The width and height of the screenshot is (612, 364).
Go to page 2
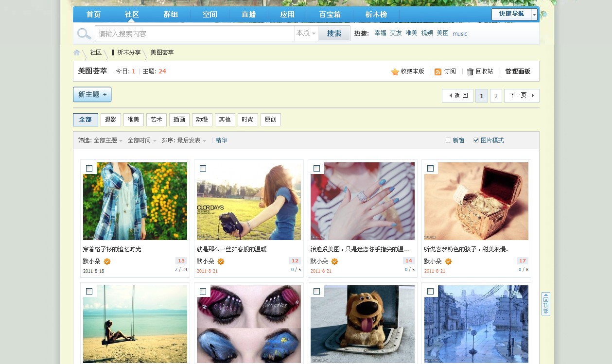click(495, 96)
